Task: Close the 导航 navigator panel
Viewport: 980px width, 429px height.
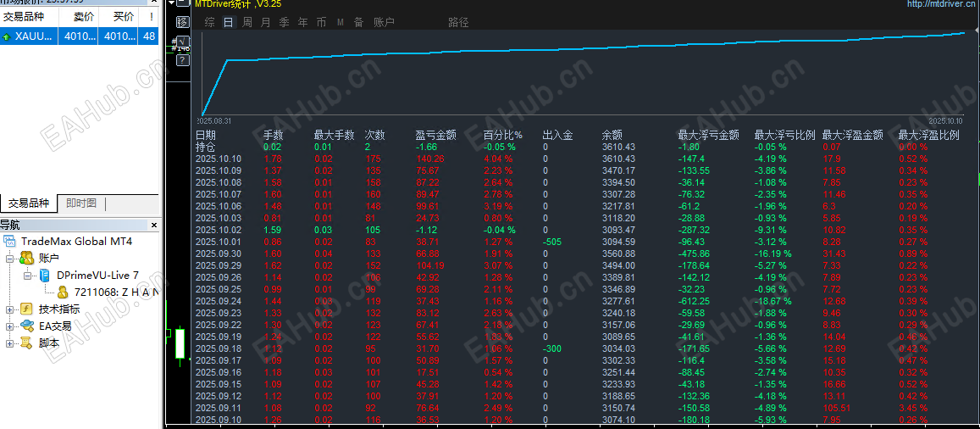Action: point(154,226)
